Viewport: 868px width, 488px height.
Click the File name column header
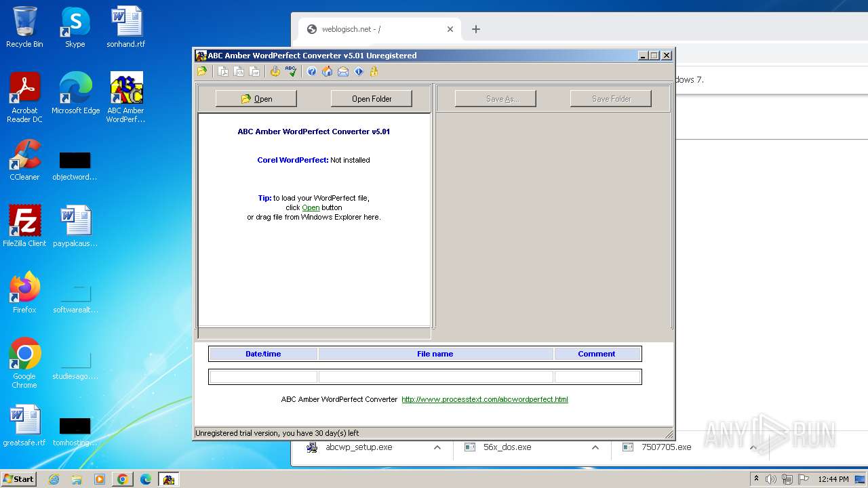tap(435, 354)
